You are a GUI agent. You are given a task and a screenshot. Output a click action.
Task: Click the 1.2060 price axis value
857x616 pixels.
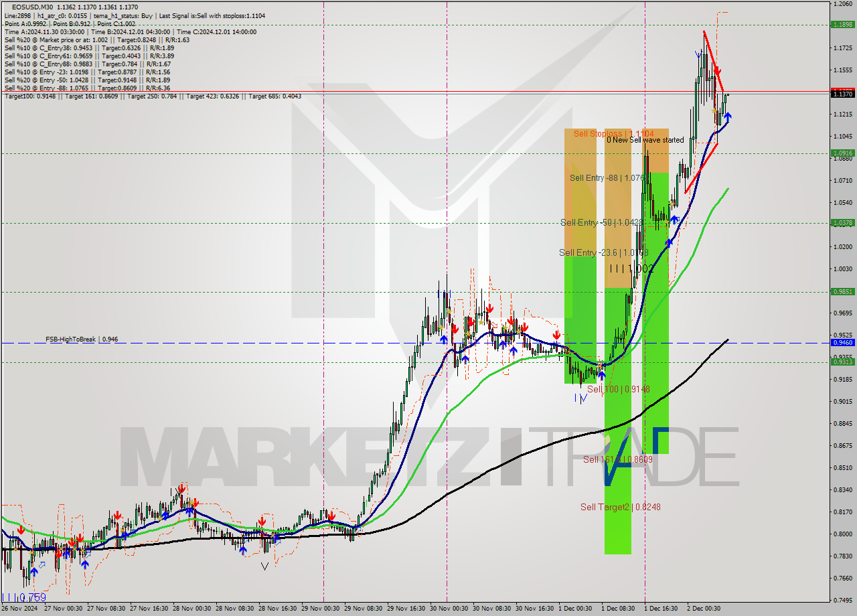click(x=842, y=4)
